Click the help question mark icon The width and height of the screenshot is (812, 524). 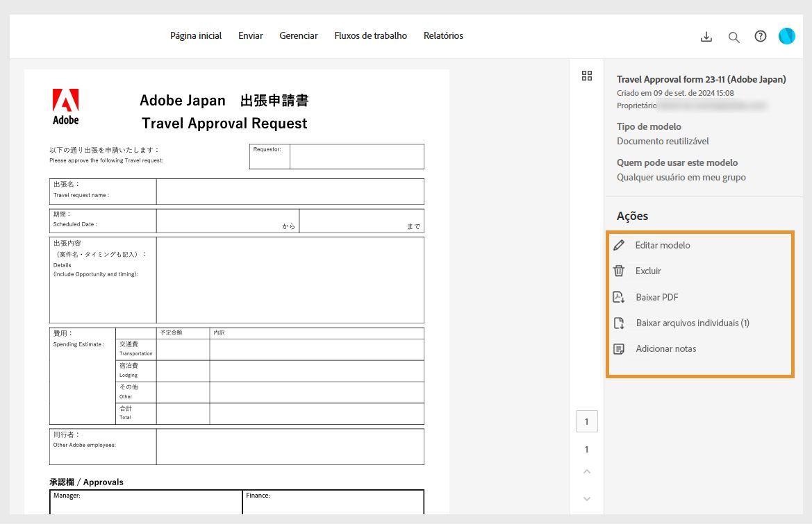(x=760, y=36)
